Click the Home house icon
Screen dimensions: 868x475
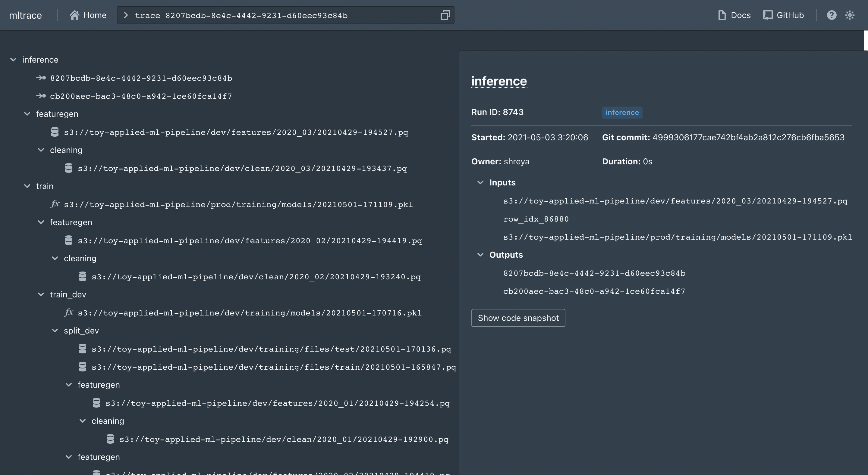(x=74, y=15)
